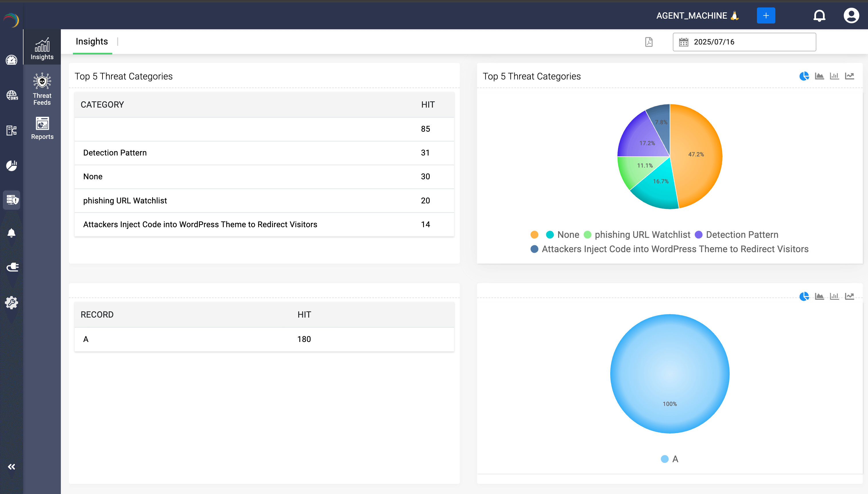The image size is (868, 494).
Task: Open the Dashboard gauge icon in the sidebar
Action: click(x=11, y=60)
